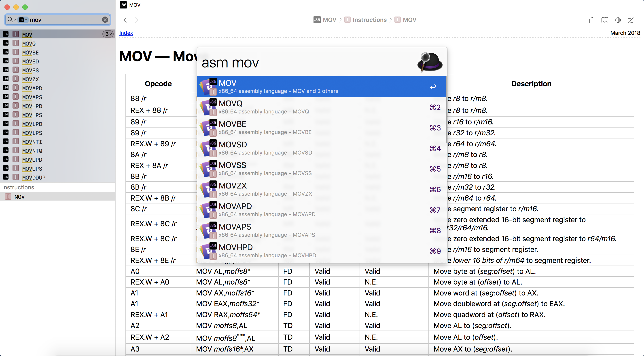Open the Index link
Image resolution: width=644 pixels, height=356 pixels.
(126, 33)
